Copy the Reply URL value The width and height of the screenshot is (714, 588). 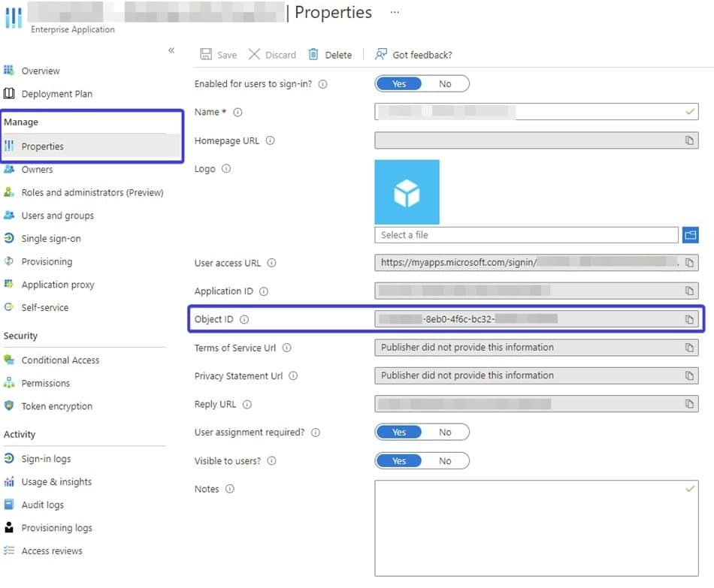(x=689, y=404)
